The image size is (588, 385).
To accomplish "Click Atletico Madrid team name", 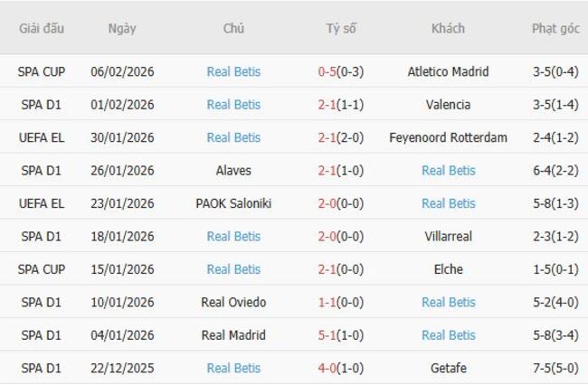I will coord(448,71).
